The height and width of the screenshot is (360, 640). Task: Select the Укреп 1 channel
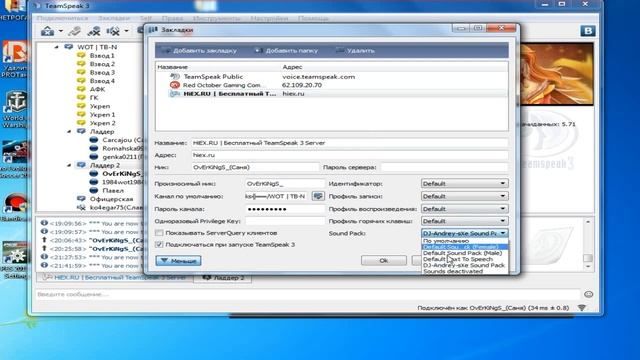click(102, 115)
